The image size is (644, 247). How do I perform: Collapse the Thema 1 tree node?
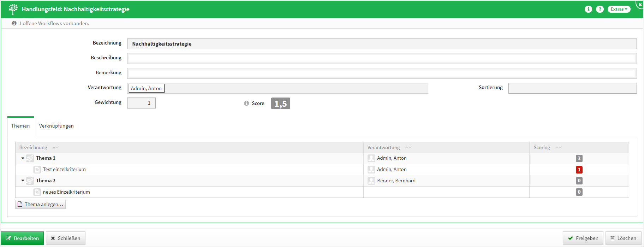23,158
